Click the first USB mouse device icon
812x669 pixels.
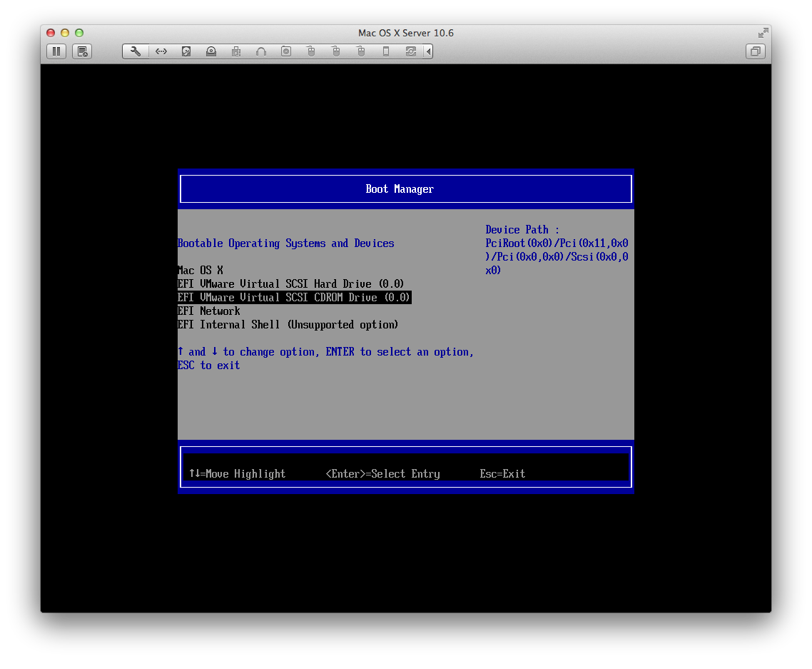[310, 51]
